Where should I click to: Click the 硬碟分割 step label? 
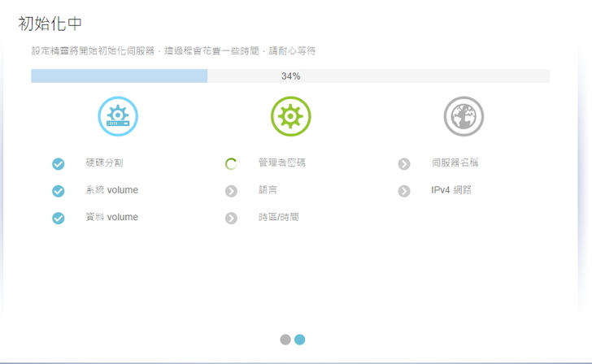pos(105,163)
